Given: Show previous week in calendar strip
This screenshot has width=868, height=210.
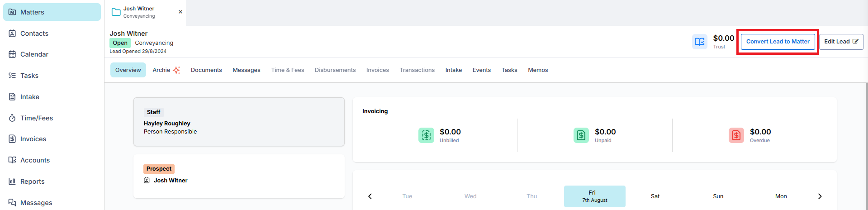Looking at the screenshot, I should pyautogui.click(x=370, y=196).
